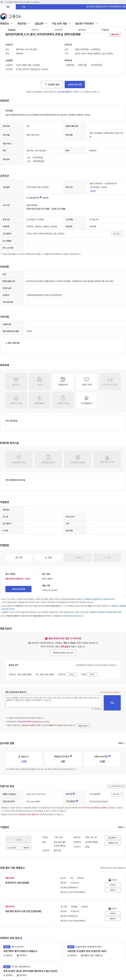Click the 직원대출제도 benefit icon
Viewport: 126px width, 980px height.
coord(40,400)
